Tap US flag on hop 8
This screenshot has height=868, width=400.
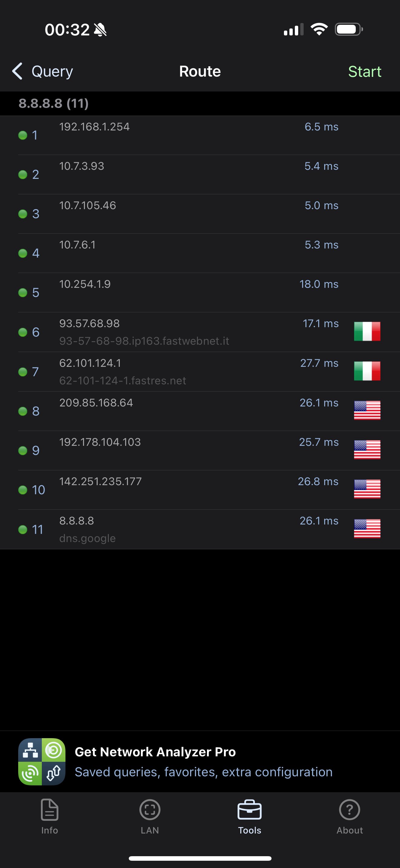[367, 410]
